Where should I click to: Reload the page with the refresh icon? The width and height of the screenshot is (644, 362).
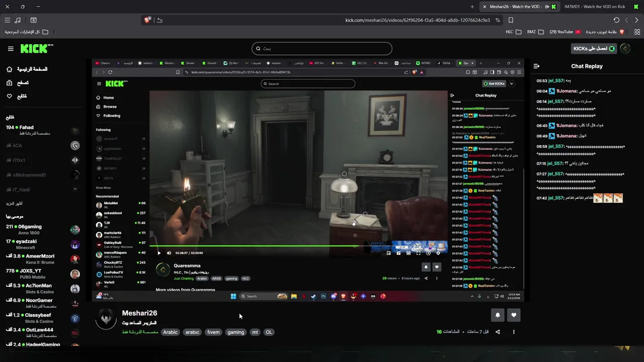pos(616,20)
